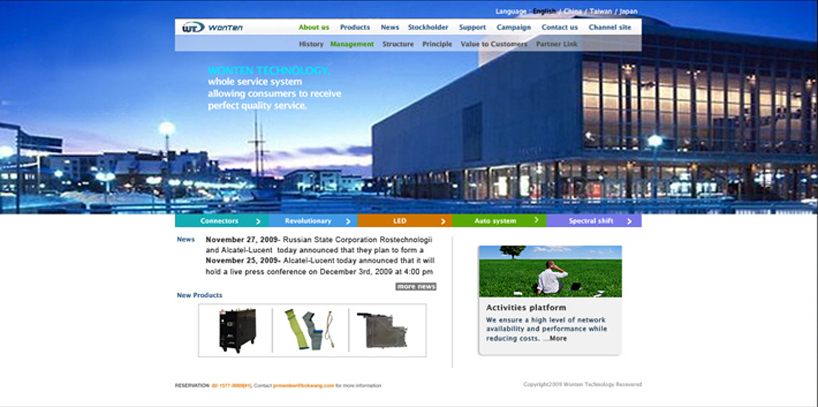Switch language to China
The height and width of the screenshot is (407, 818).
point(574,12)
